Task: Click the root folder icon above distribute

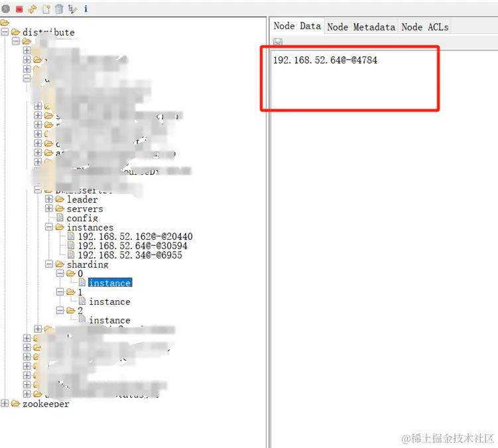Action: (5, 23)
